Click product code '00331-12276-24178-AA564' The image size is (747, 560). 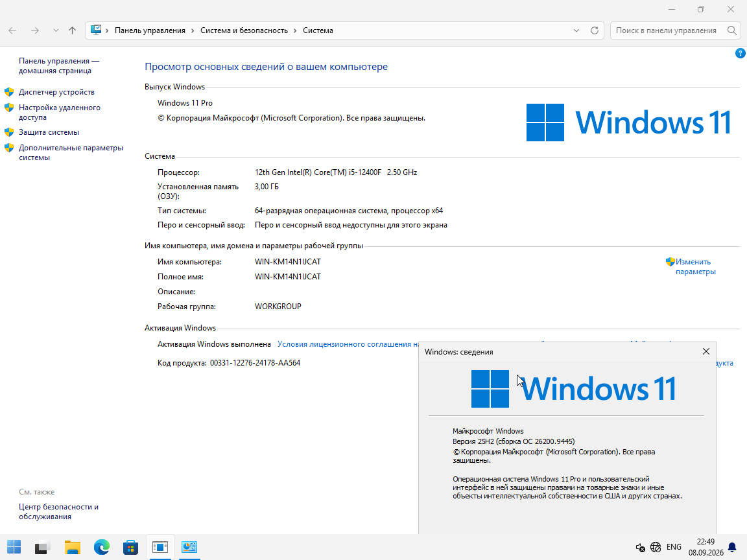tap(255, 363)
